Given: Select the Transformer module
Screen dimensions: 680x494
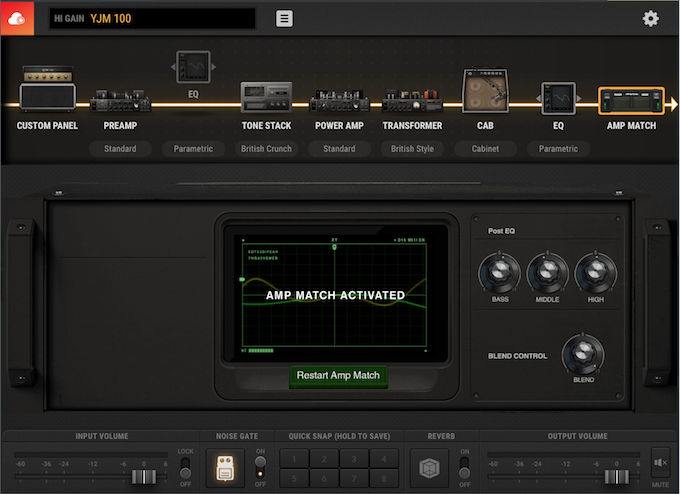Looking at the screenshot, I should 412,101.
